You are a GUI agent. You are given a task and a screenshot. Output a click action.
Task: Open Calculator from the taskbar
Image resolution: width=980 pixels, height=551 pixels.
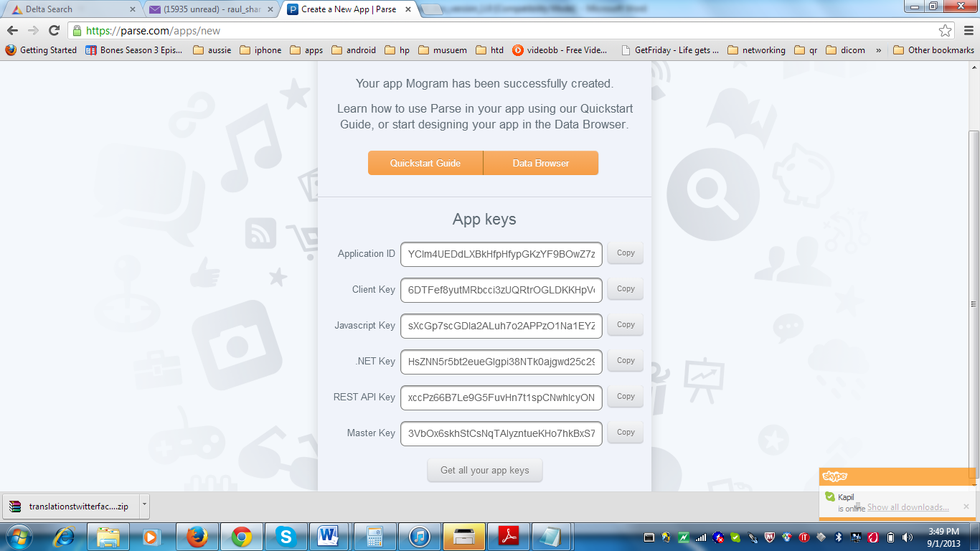[374, 536]
